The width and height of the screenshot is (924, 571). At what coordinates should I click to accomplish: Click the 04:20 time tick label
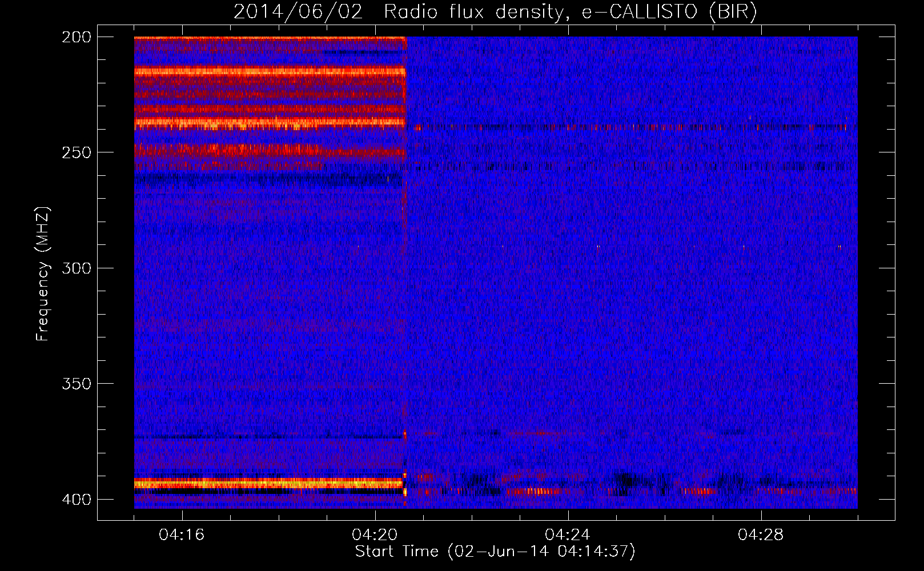(x=375, y=535)
